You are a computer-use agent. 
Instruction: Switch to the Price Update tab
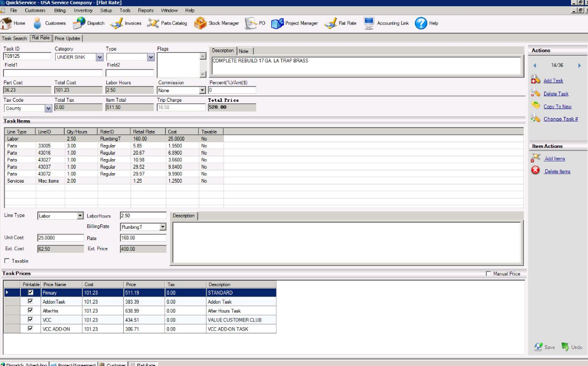(68, 38)
